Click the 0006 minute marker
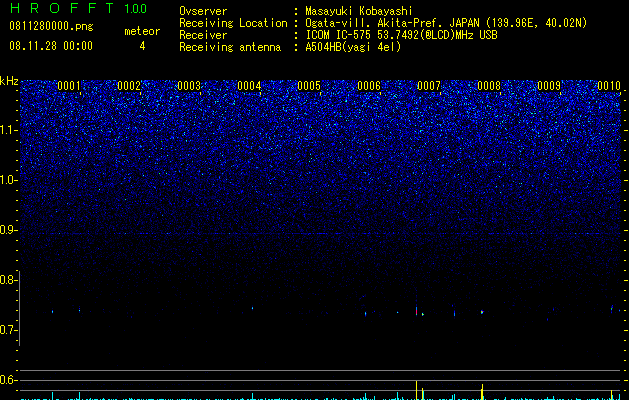This screenshot has width=629, height=400. pos(369,86)
